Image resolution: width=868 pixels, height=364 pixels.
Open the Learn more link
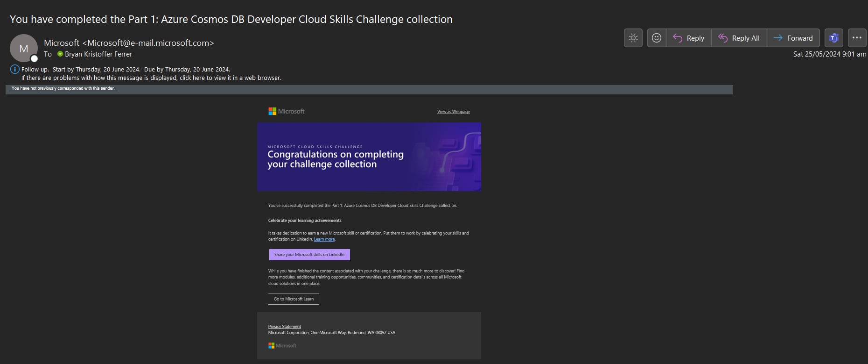[324, 239]
